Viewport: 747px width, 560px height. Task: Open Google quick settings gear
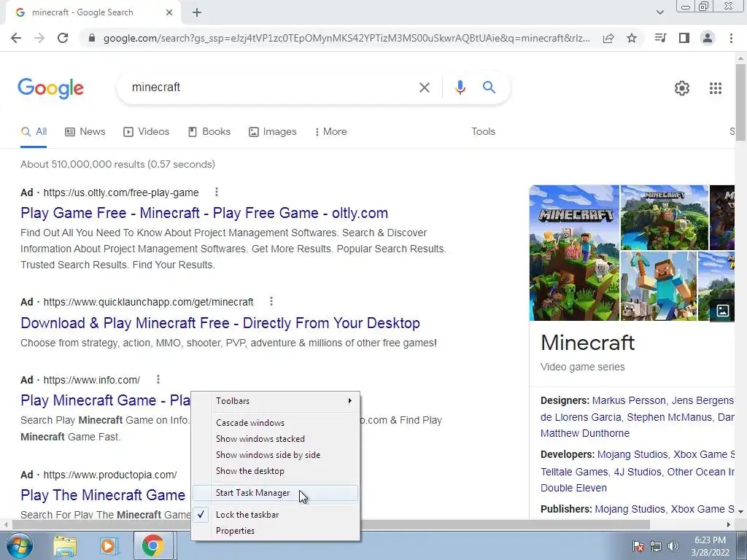tap(682, 88)
